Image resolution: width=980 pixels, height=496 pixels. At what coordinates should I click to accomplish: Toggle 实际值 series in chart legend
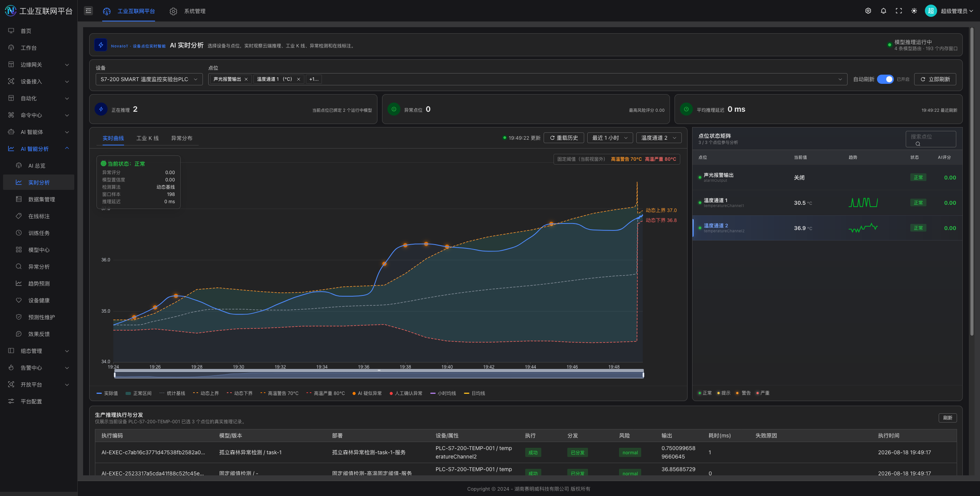107,393
